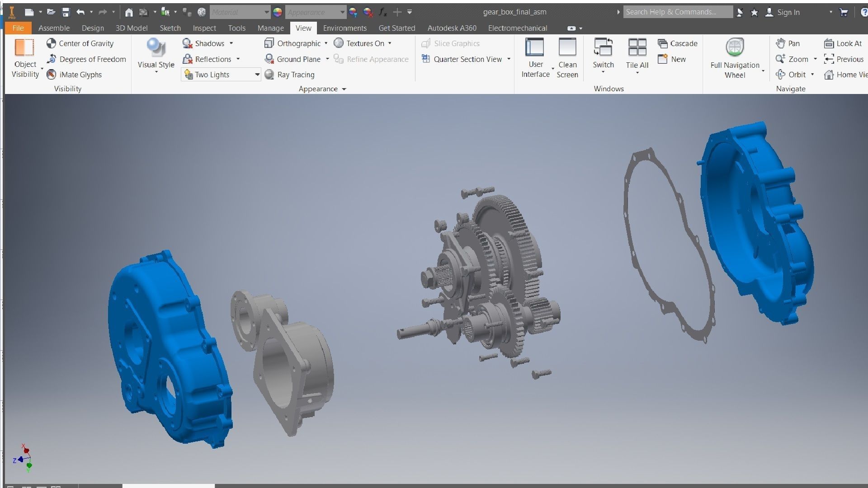Image resolution: width=868 pixels, height=488 pixels.
Task: Select the left blue gearbox housing
Action: 170,350
